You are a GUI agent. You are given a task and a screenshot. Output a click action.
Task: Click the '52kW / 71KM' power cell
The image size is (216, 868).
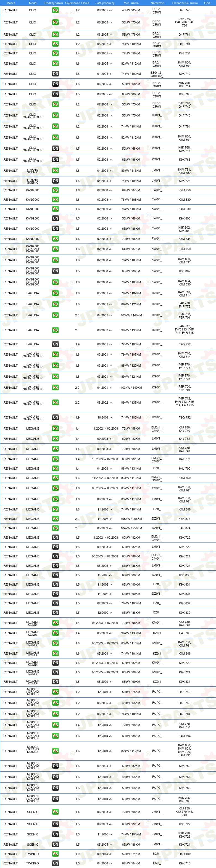(x=131, y=854)
